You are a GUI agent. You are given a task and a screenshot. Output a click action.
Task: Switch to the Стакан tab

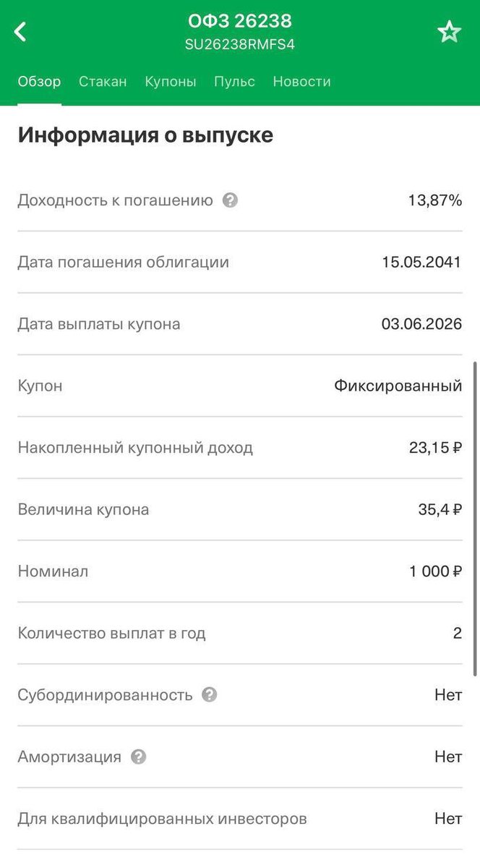[103, 81]
